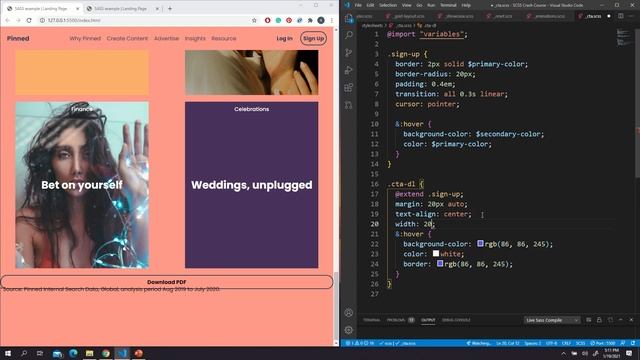
Task: Switch to the TERMINAL panel tab
Action: (371, 320)
